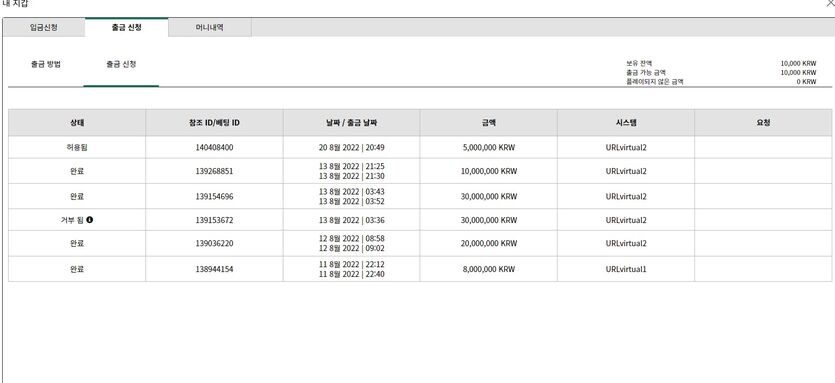Switch to the 머니내역 tab
This screenshot has width=835, height=383.
[x=210, y=28]
